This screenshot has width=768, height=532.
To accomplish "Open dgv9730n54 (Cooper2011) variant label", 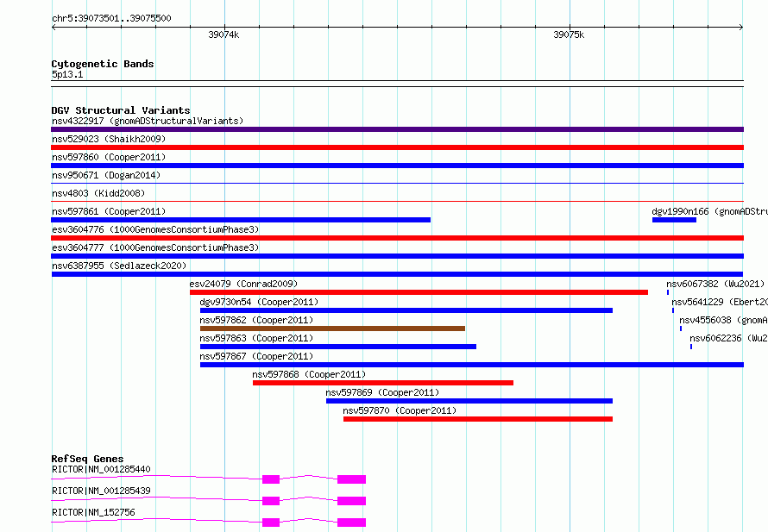I will point(259,302).
